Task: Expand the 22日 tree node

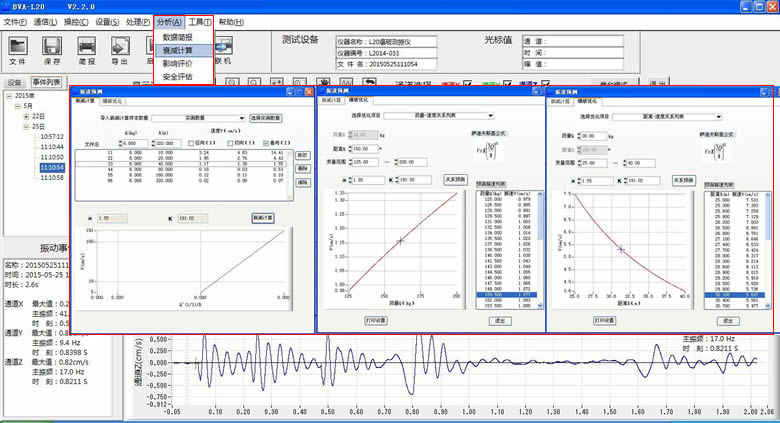Action: (26, 116)
